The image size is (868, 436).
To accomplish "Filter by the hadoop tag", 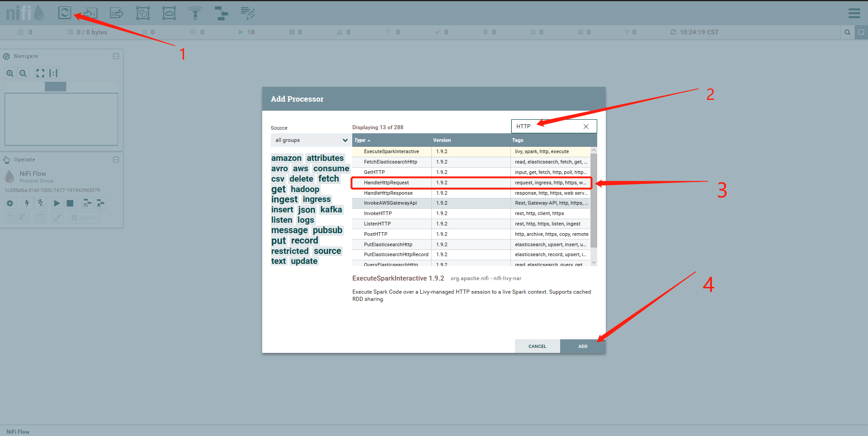I will [x=305, y=189].
